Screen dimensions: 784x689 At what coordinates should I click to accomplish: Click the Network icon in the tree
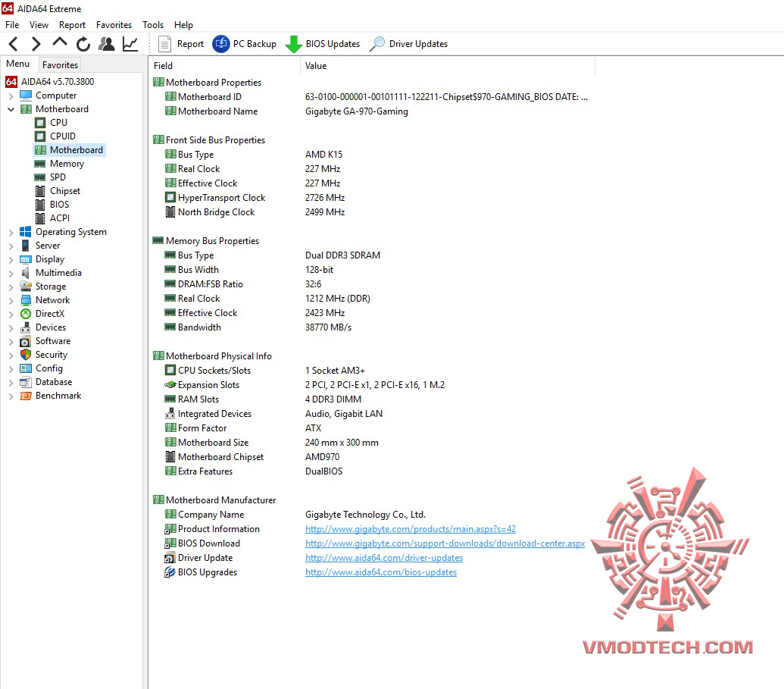click(x=26, y=300)
